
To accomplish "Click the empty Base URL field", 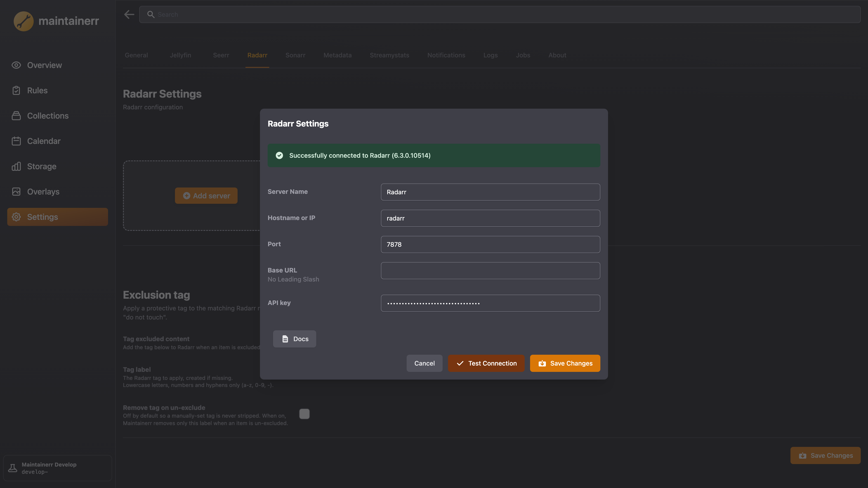I will 490,270.
